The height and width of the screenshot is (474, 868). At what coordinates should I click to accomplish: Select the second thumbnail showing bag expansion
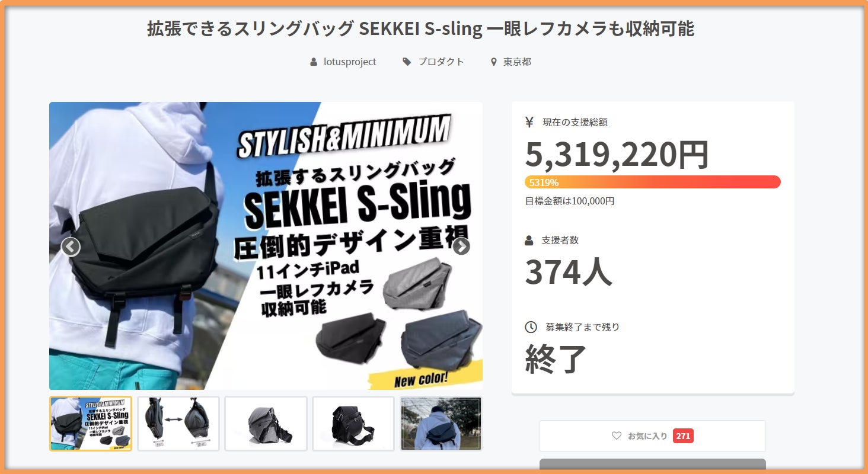178,424
